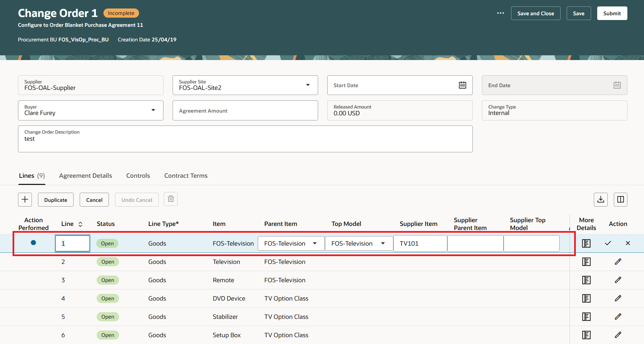Screen dimensions: 644x344
Task: Click the Supplier Item TV101 input field
Action: (x=420, y=243)
